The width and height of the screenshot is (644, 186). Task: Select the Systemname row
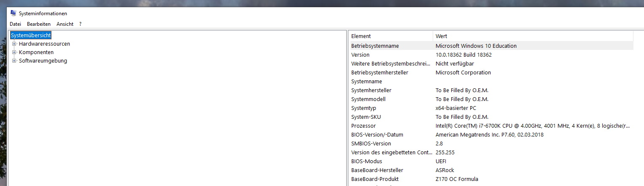tap(491, 81)
